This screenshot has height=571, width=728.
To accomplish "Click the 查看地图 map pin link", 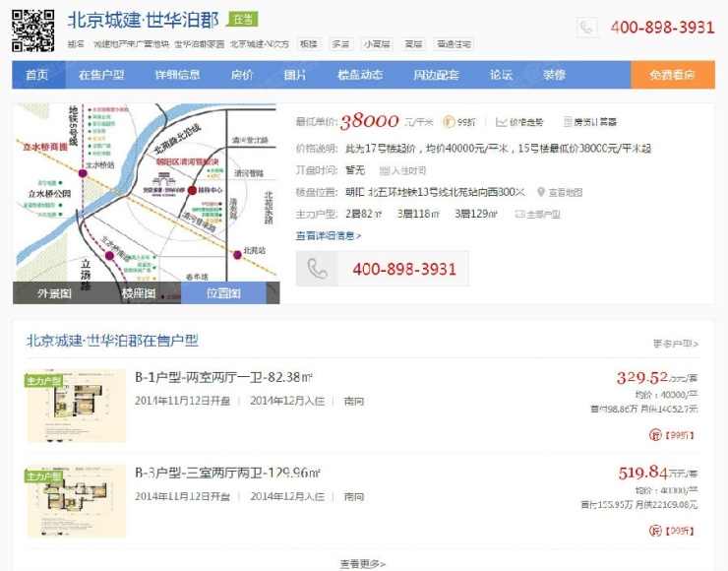I will click(560, 192).
